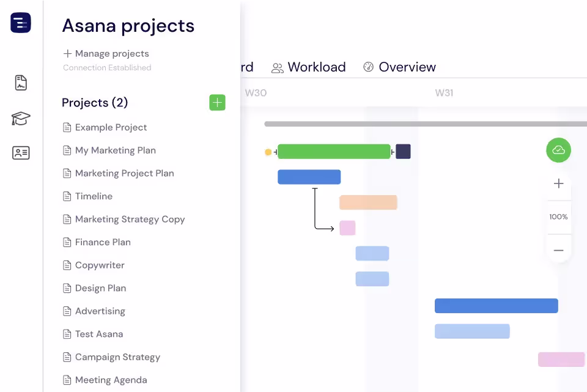Select the green Gantt task bar

pyautogui.click(x=334, y=152)
